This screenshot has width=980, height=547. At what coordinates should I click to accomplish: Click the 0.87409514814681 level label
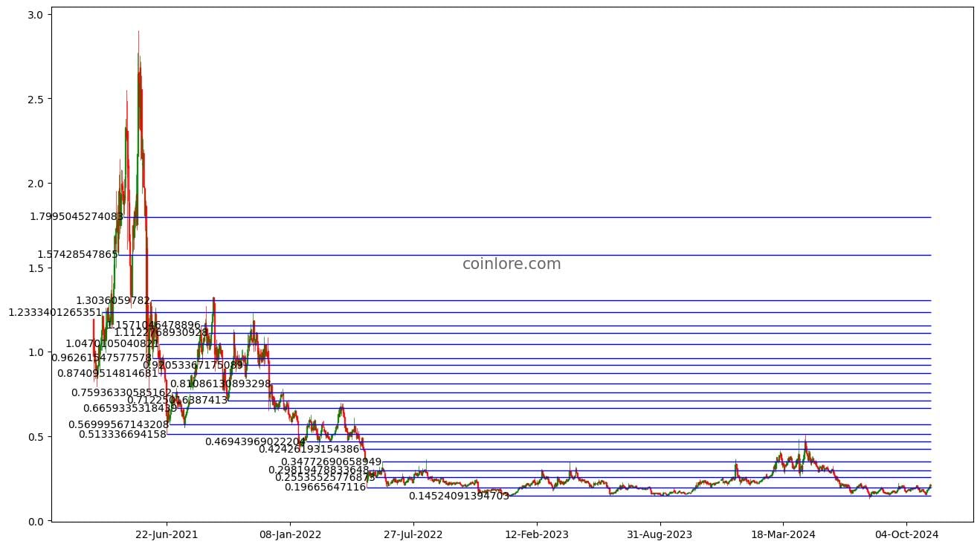coord(107,373)
